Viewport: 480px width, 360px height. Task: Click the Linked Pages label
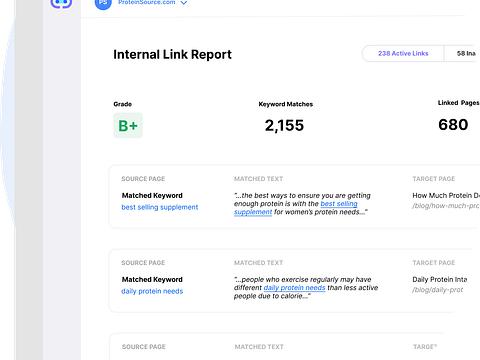[459, 103]
